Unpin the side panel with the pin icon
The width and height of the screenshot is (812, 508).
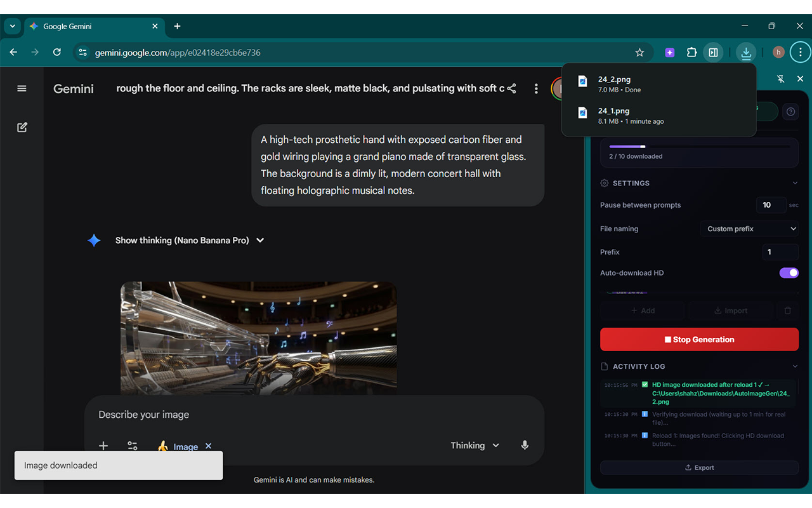click(x=781, y=79)
